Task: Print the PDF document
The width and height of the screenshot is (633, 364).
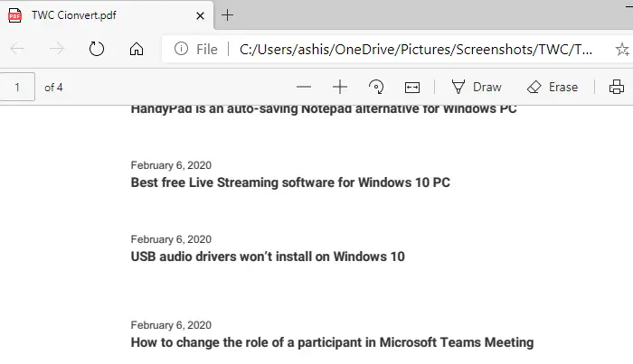Action: (x=617, y=87)
